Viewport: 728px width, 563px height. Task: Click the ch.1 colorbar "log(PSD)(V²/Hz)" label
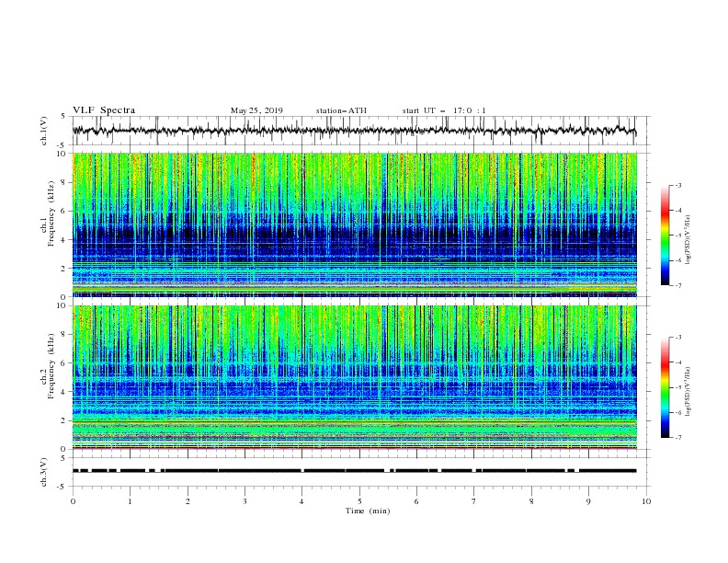point(688,240)
